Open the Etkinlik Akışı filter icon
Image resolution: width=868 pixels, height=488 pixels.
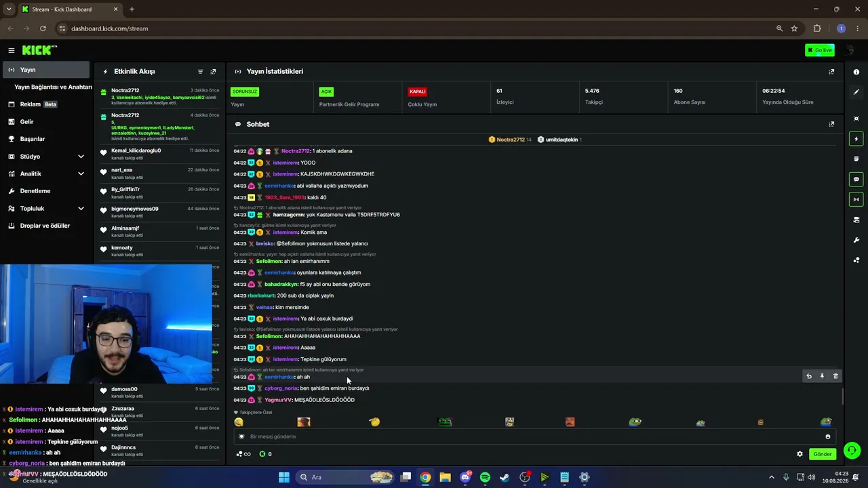pos(200,71)
